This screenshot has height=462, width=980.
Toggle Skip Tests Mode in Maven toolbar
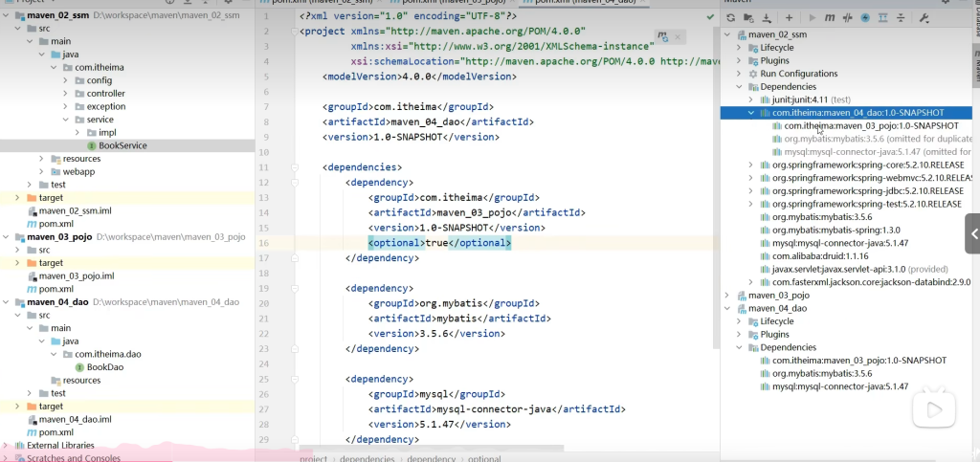[x=864, y=17]
